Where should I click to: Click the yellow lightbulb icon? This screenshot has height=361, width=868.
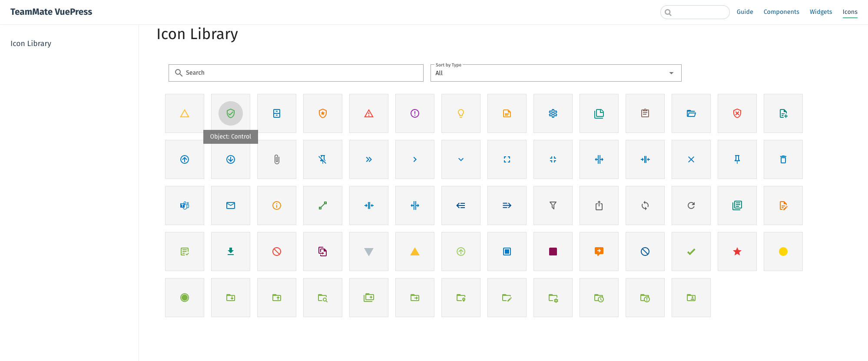(x=461, y=113)
